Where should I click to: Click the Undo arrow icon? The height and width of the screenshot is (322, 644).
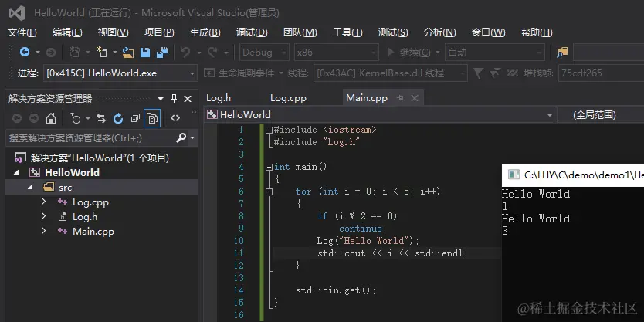click(x=185, y=53)
